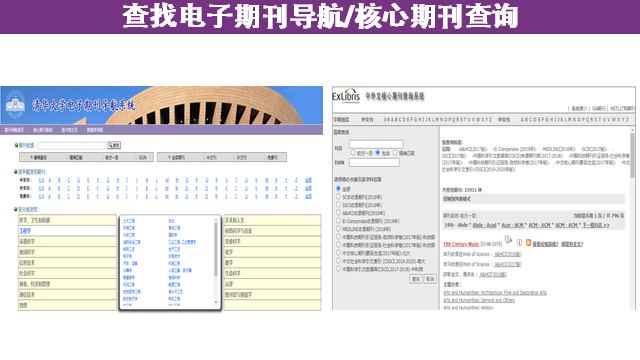Open the 核心期刊查询 menu item in purple navigation bar
The height and width of the screenshot is (360, 640).
point(43,130)
